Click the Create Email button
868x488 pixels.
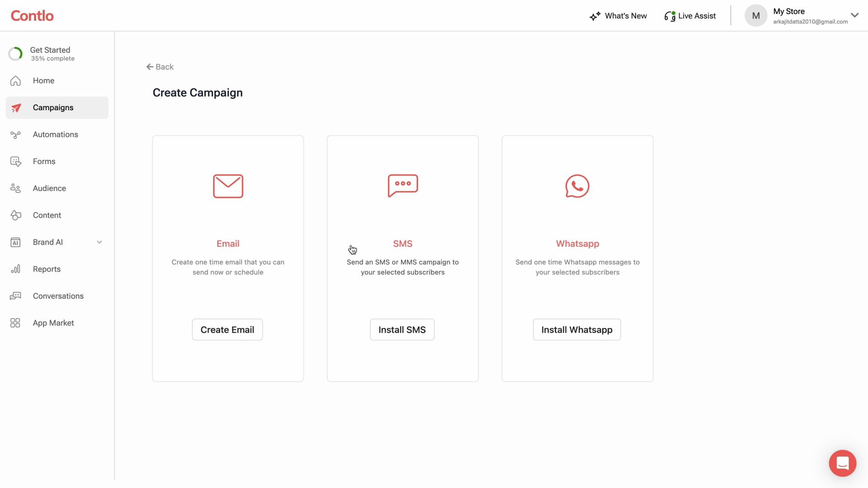tap(227, 330)
